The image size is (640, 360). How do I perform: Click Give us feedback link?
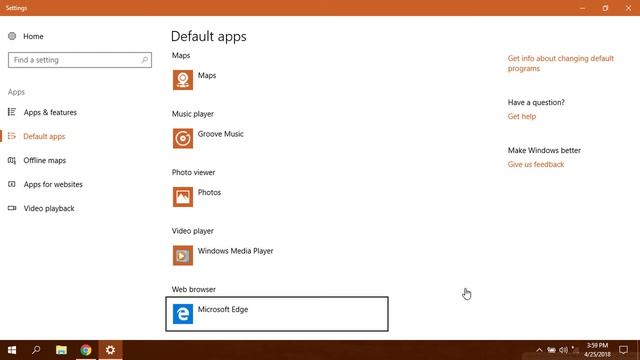tap(536, 164)
